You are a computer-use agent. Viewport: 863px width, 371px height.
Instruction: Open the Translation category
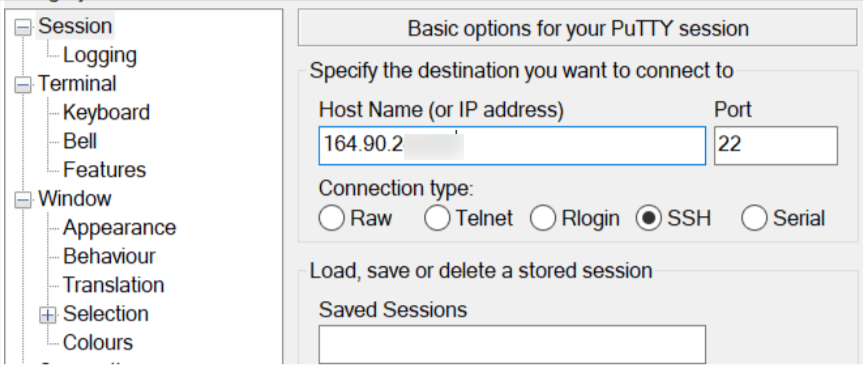pyautogui.click(x=113, y=285)
